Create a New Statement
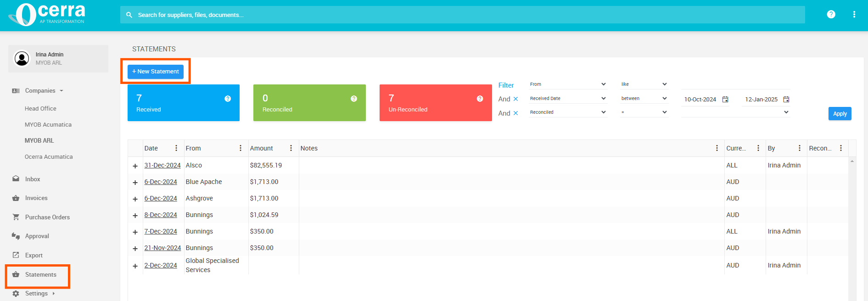 coord(156,72)
